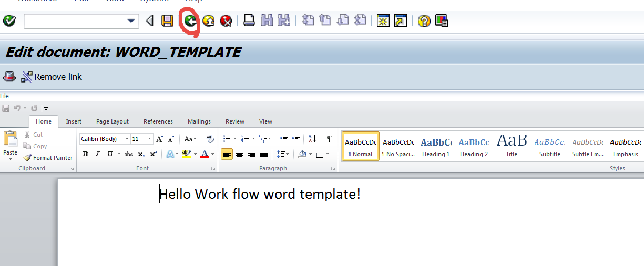
Task: Click the Remove link button
Action: pos(52,77)
